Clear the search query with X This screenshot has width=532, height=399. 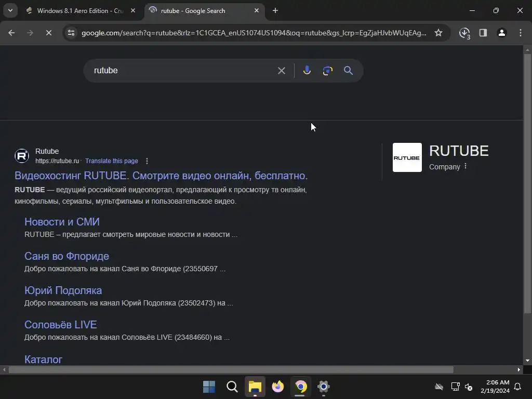[282, 71]
